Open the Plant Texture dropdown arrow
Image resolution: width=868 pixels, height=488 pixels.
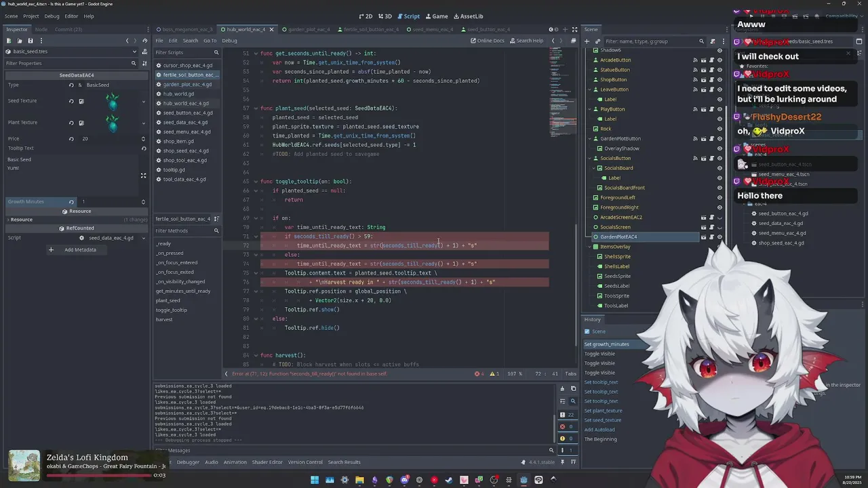[x=143, y=123]
